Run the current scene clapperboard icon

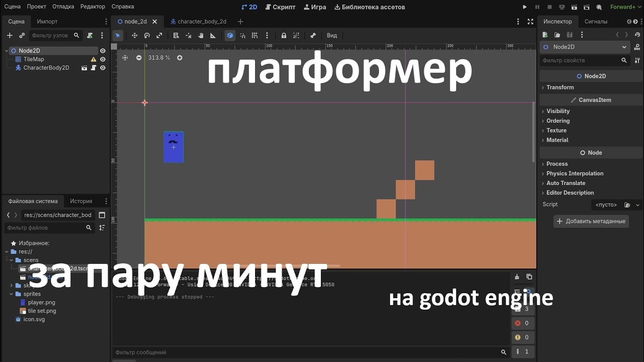coord(574,7)
